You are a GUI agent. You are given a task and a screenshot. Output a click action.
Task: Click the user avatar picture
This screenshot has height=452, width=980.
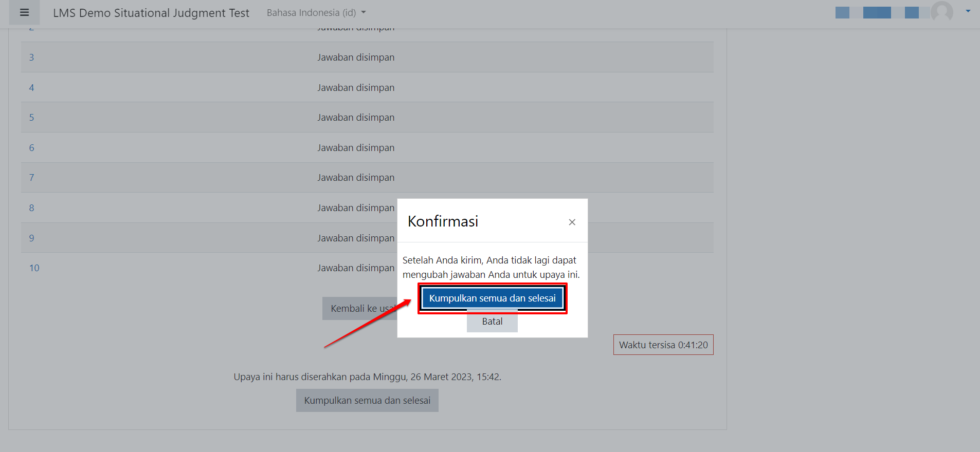pos(942,11)
